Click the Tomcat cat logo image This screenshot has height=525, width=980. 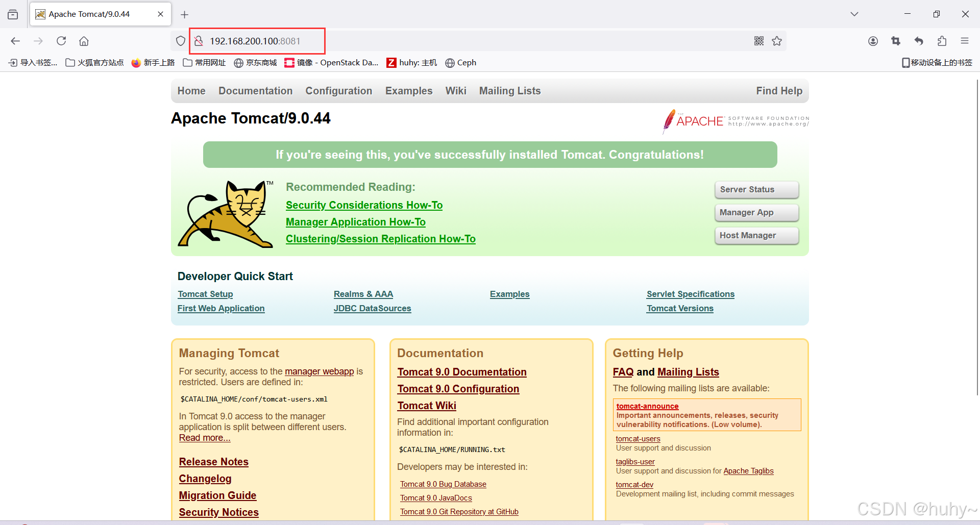pos(226,214)
